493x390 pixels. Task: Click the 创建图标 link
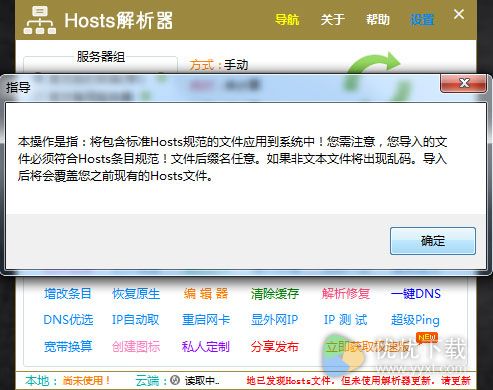[136, 346]
